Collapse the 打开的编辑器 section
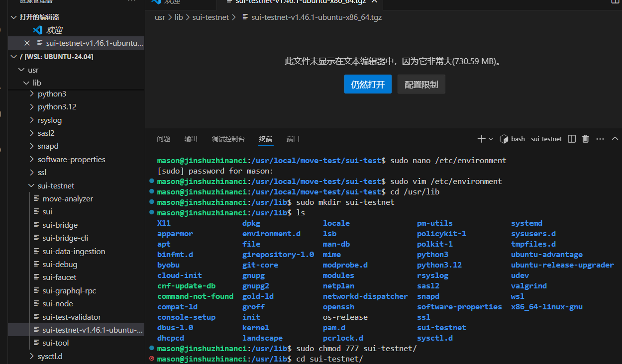This screenshot has width=622, height=364. [13, 17]
